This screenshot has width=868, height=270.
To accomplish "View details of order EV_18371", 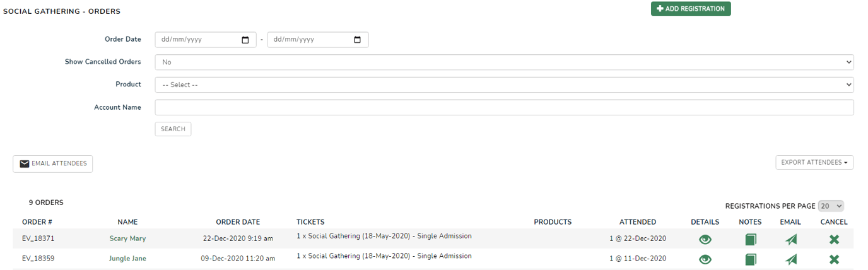I will click(705, 240).
